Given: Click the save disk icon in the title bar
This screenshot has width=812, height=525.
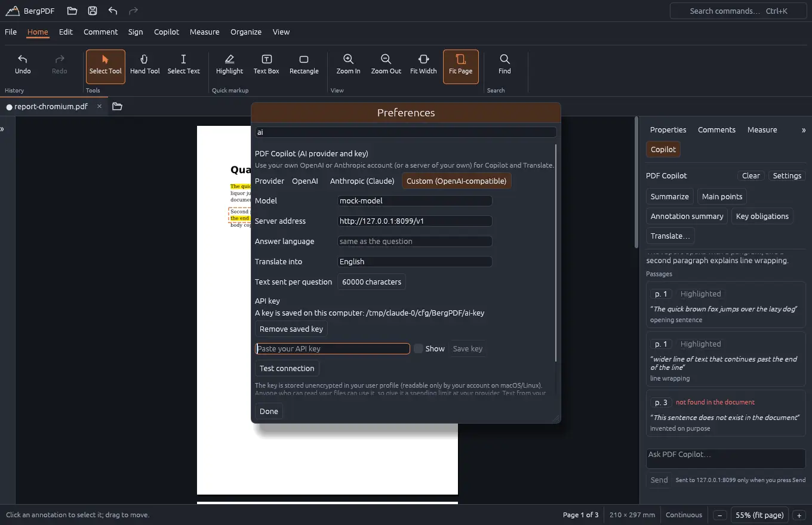Looking at the screenshot, I should pos(93,11).
